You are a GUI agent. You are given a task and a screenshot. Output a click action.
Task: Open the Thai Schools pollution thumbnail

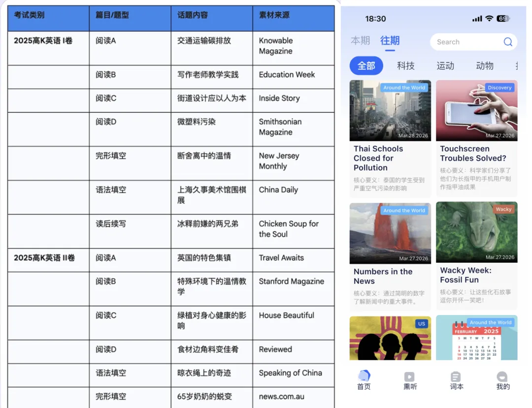point(390,110)
